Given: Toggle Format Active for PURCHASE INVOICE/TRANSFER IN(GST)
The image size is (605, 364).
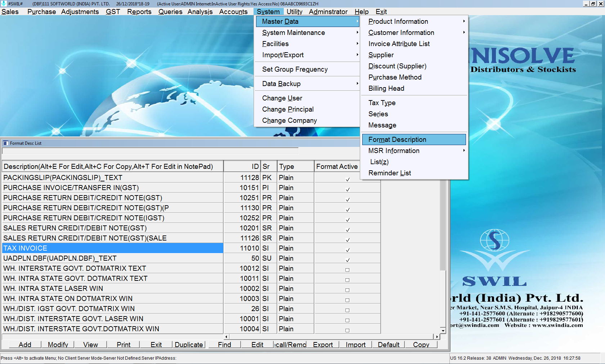Looking at the screenshot, I should point(348,189).
